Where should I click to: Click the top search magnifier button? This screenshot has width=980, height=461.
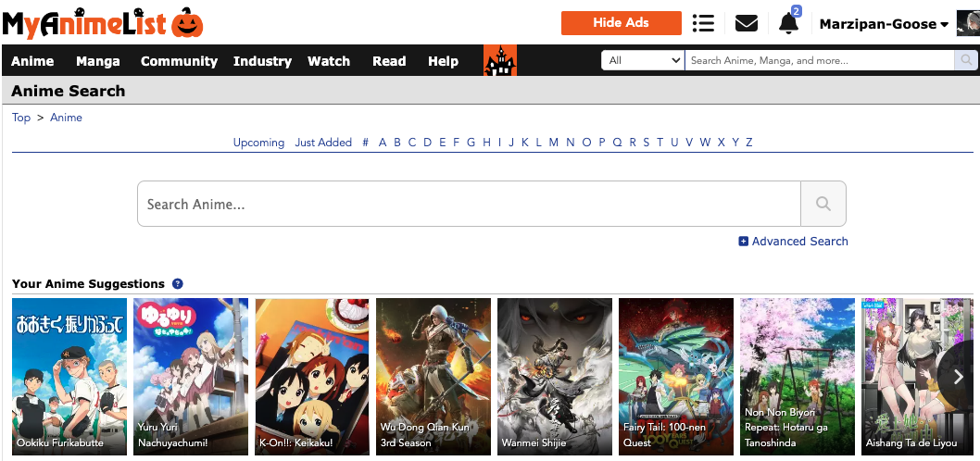click(966, 60)
